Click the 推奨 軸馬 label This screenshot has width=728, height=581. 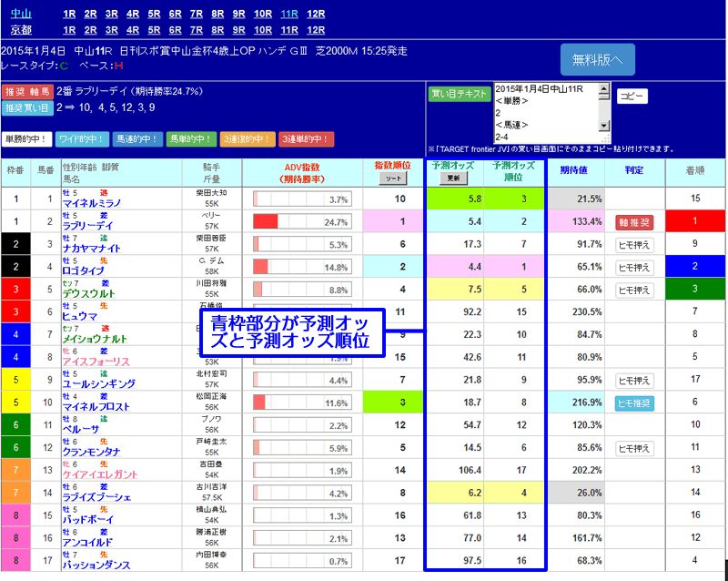tap(27, 92)
